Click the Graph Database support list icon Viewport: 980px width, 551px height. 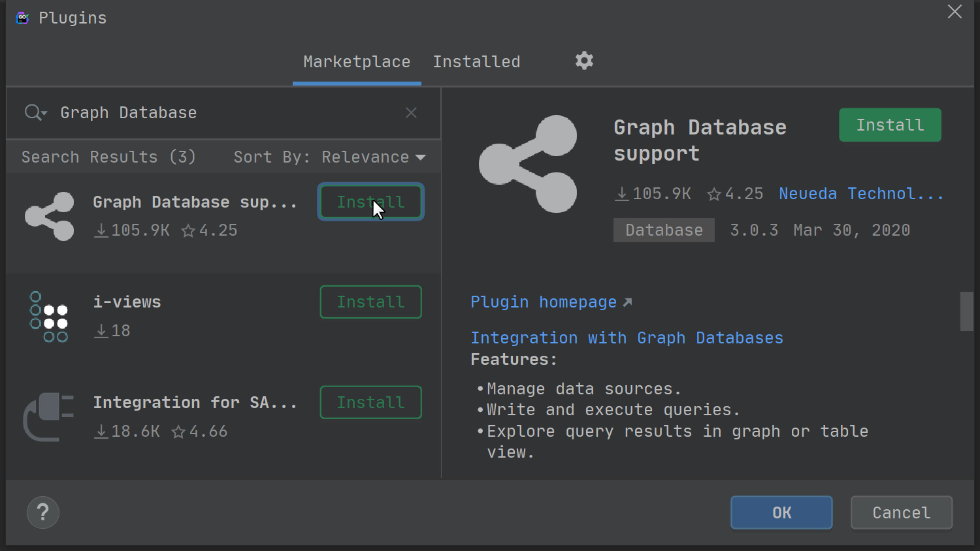point(50,216)
